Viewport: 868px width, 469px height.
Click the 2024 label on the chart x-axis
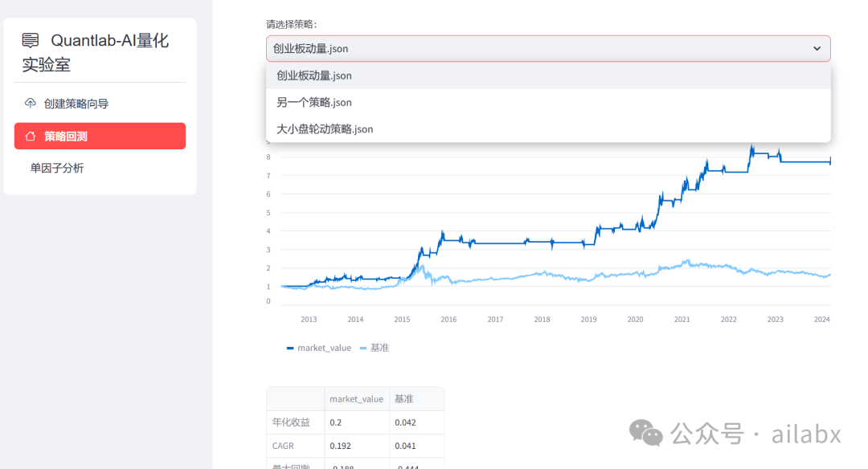coord(822,319)
